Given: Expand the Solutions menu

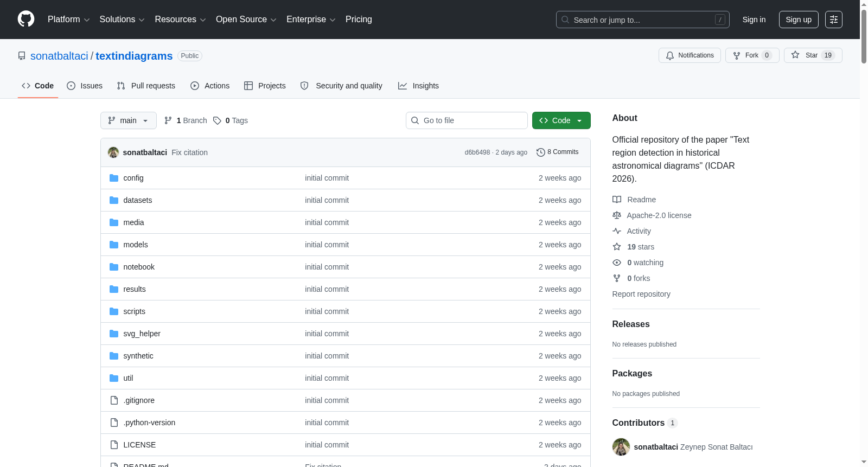Looking at the screenshot, I should click(122, 20).
